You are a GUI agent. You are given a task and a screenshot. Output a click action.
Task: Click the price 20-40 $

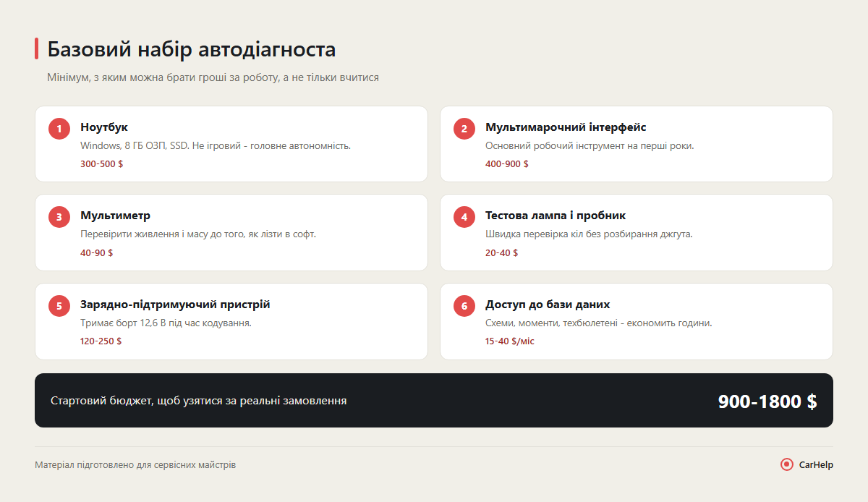(x=502, y=253)
